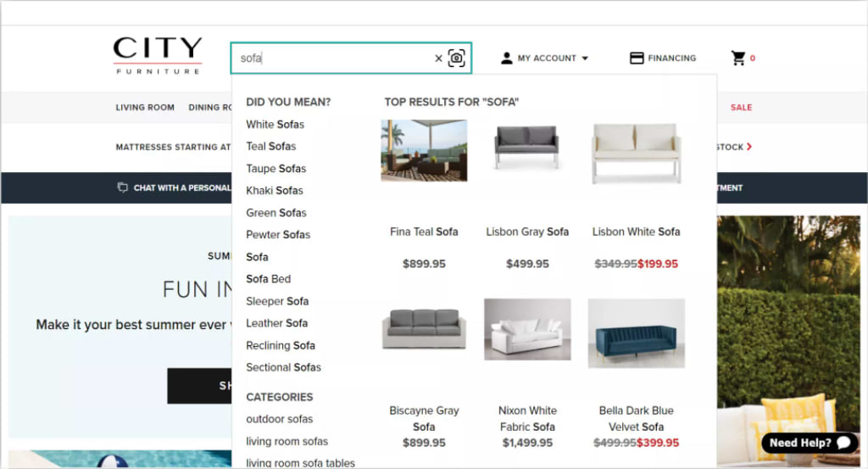868x469 pixels.
Task: Select the Taupe Sofas suggestion
Action: click(276, 168)
